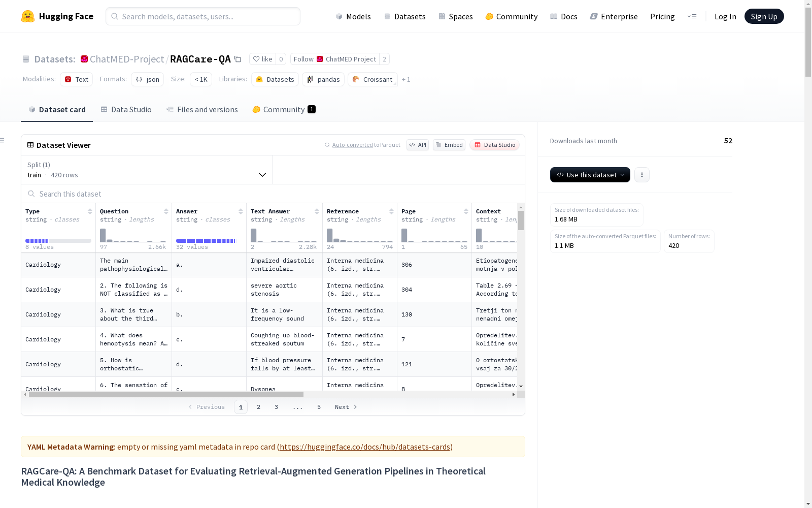This screenshot has width=812, height=508.
Task: Click the Embed button
Action: [449, 145]
